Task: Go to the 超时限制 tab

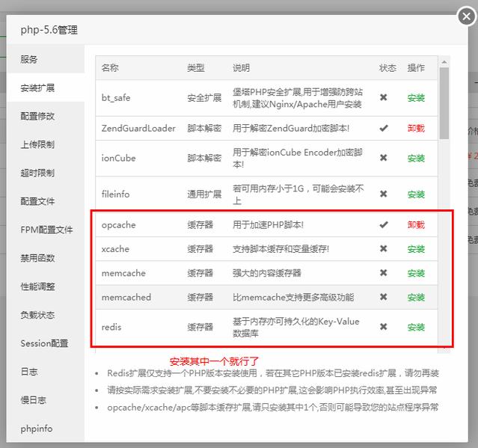Action: click(x=46, y=173)
